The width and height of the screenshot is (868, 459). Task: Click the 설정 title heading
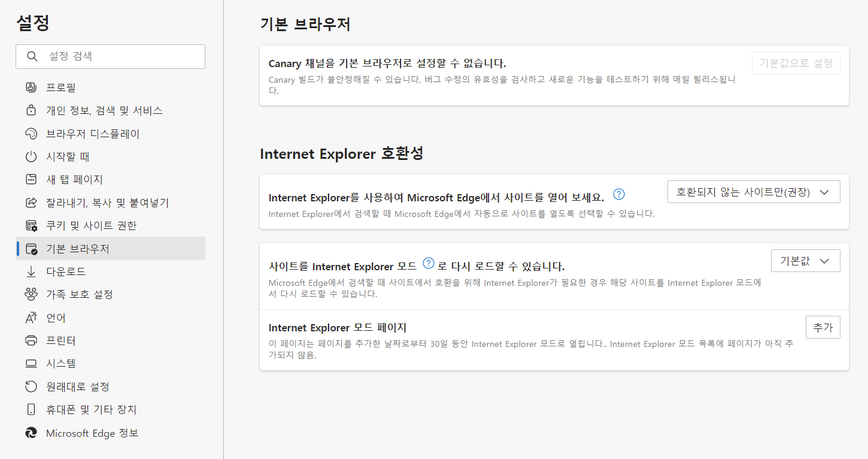click(33, 23)
